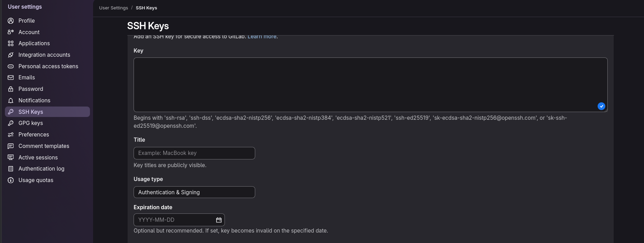Click the Learn more link
Viewport: 644px width, 243px height.
[262, 37]
